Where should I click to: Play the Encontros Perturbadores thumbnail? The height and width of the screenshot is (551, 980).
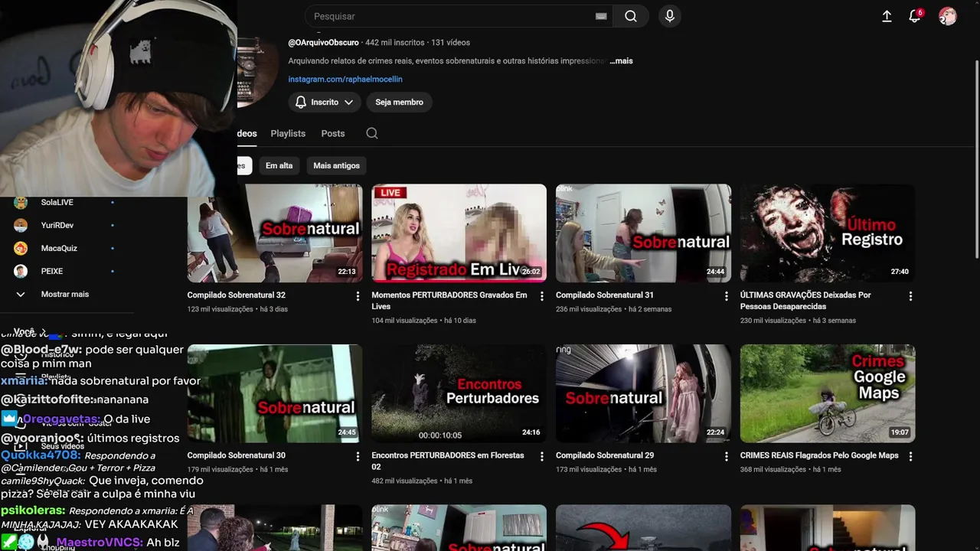pos(459,393)
